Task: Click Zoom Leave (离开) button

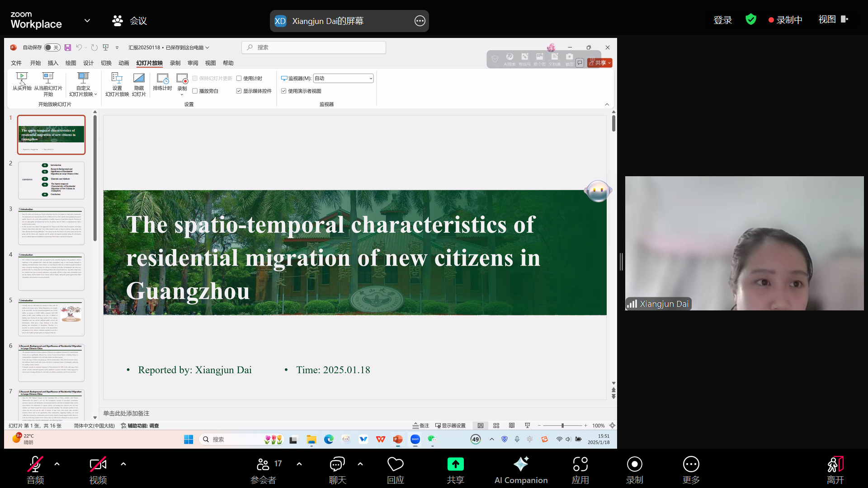Action: pos(835,470)
